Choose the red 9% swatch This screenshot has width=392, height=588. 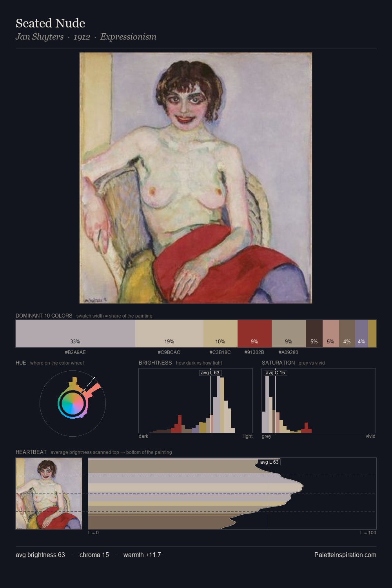(254, 334)
